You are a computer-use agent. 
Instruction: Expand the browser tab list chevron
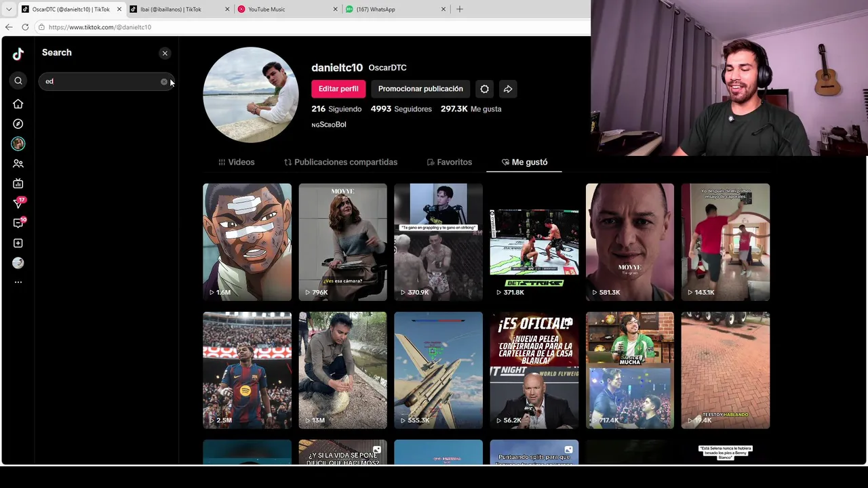8,9
